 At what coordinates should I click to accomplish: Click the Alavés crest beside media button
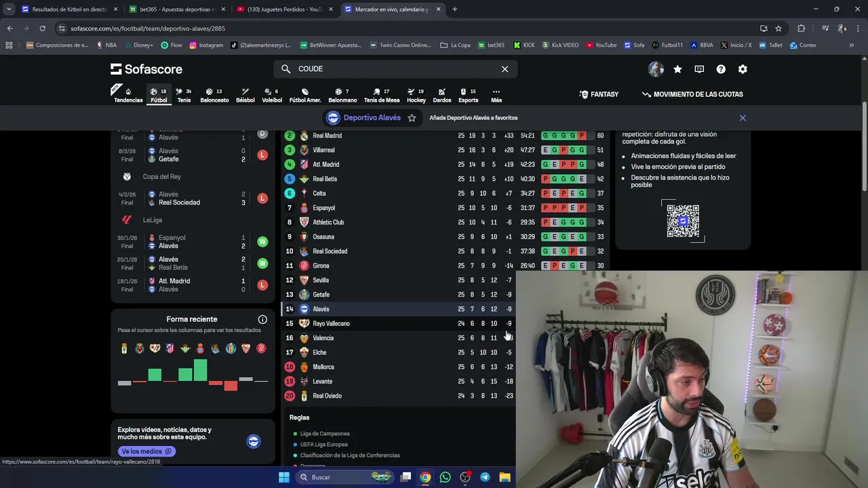click(253, 442)
